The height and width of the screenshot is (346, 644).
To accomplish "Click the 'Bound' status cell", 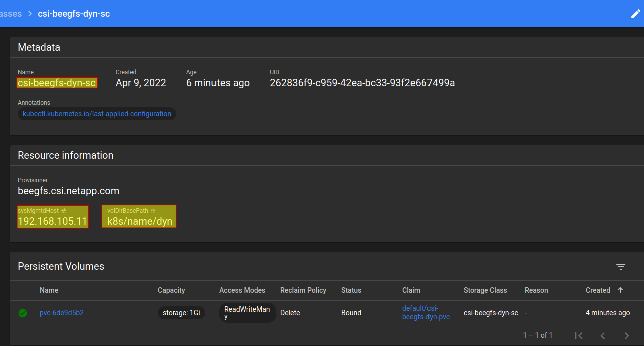I will (351, 313).
